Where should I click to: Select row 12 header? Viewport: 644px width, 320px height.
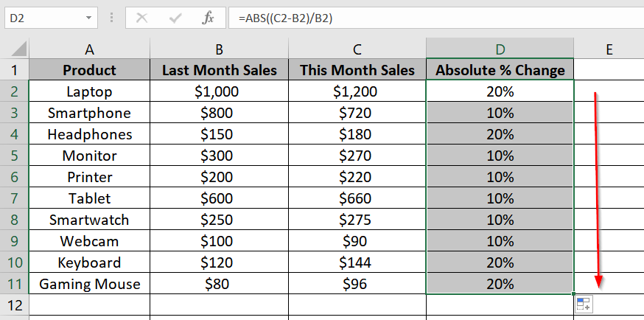pyautogui.click(x=15, y=305)
